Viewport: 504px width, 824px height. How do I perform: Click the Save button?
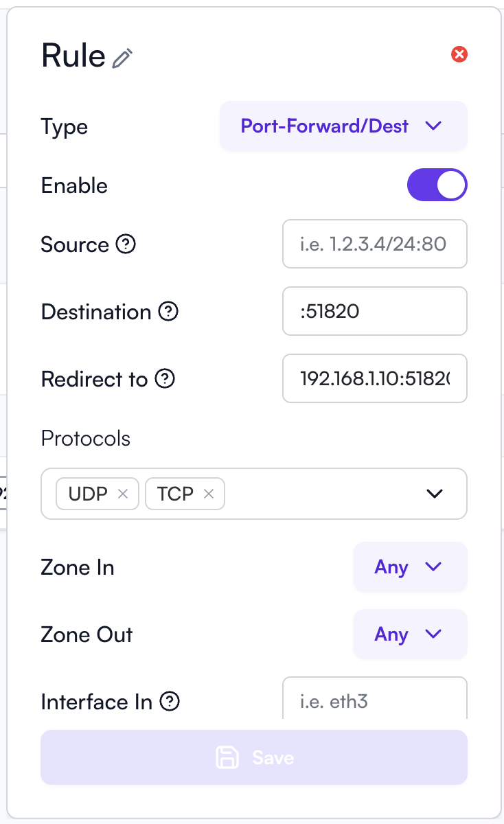pos(254,757)
